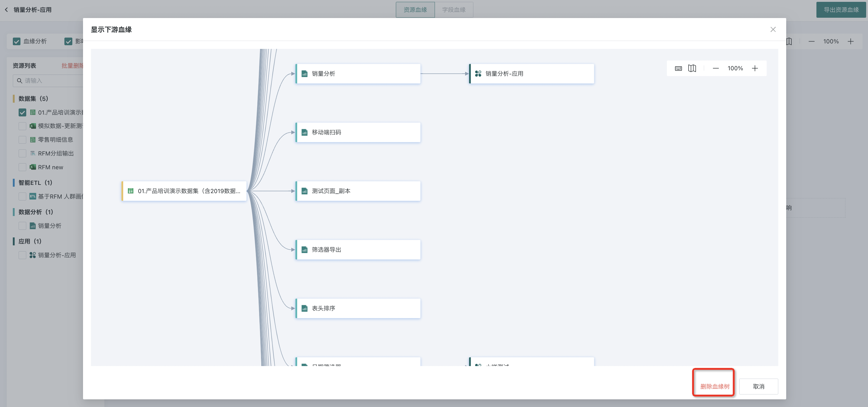Image resolution: width=868 pixels, height=407 pixels.
Task: Zoom out in dialog canvas
Action: click(716, 68)
